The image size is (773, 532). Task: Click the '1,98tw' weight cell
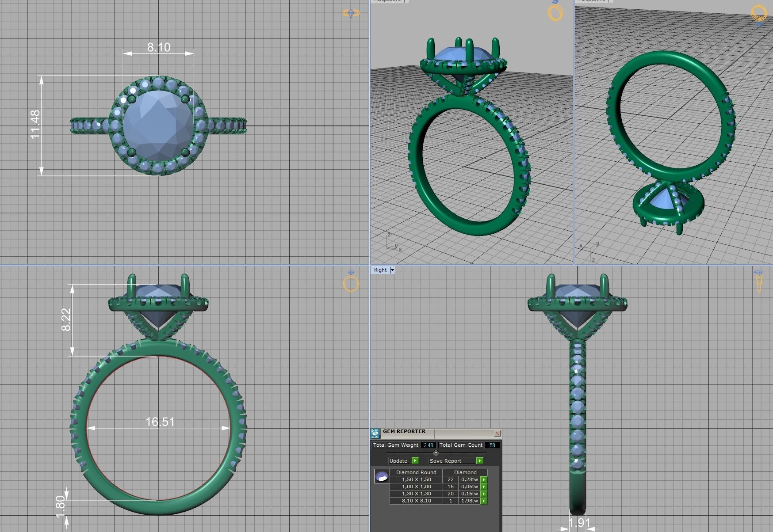tap(469, 501)
